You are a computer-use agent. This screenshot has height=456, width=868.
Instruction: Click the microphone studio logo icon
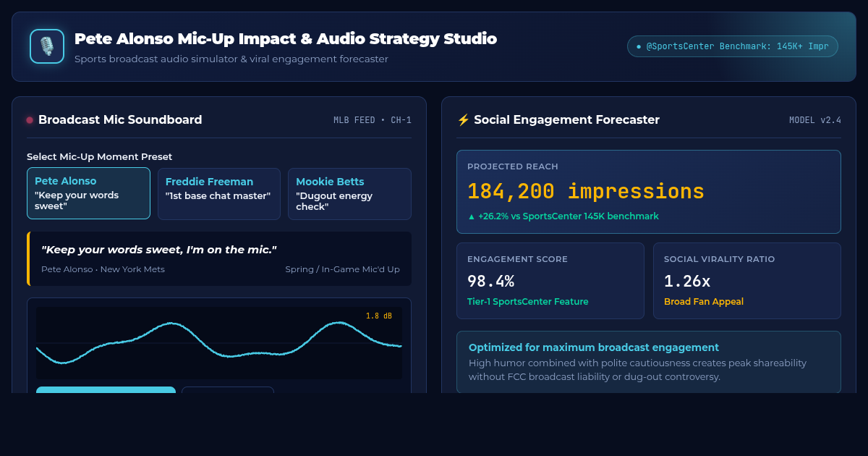point(47,46)
